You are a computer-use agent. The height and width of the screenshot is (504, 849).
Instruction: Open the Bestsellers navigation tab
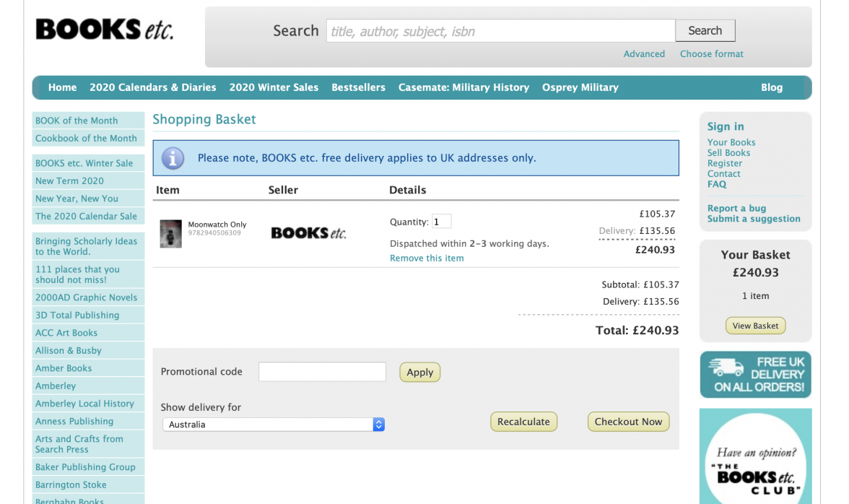tap(358, 87)
